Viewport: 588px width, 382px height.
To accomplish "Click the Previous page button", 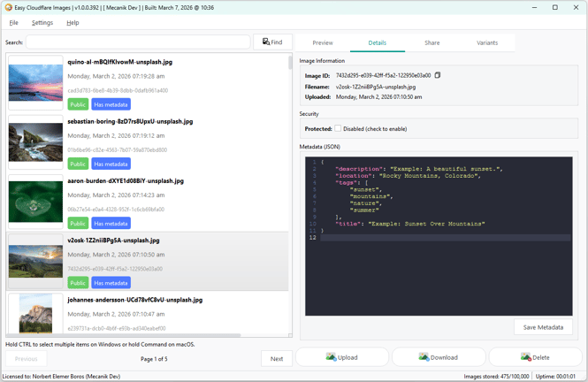I will [27, 359].
